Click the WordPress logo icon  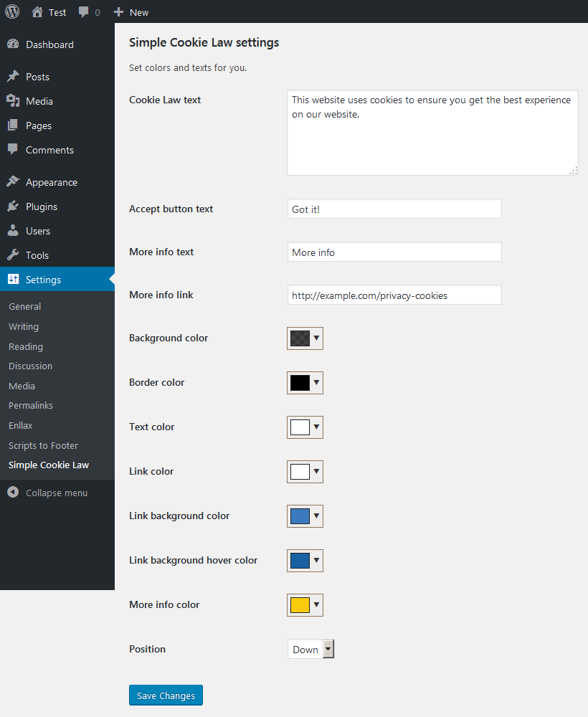(12, 11)
